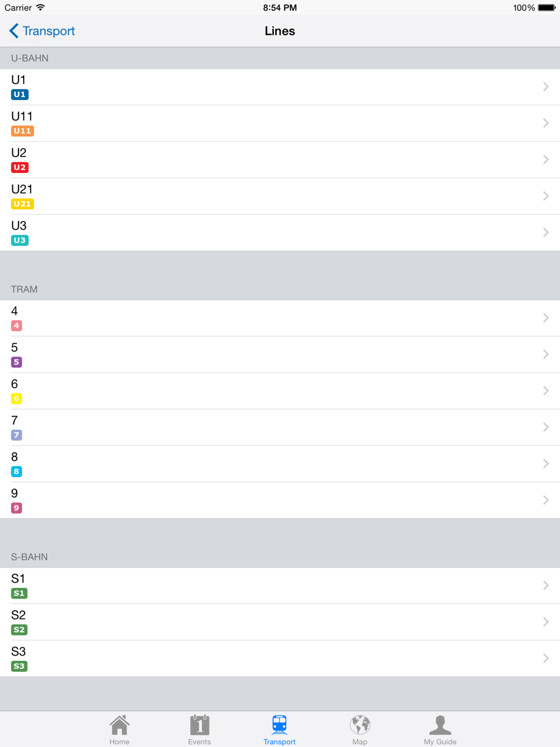The width and height of the screenshot is (560, 747).
Task: Open tram line 7 row
Action: click(280, 427)
